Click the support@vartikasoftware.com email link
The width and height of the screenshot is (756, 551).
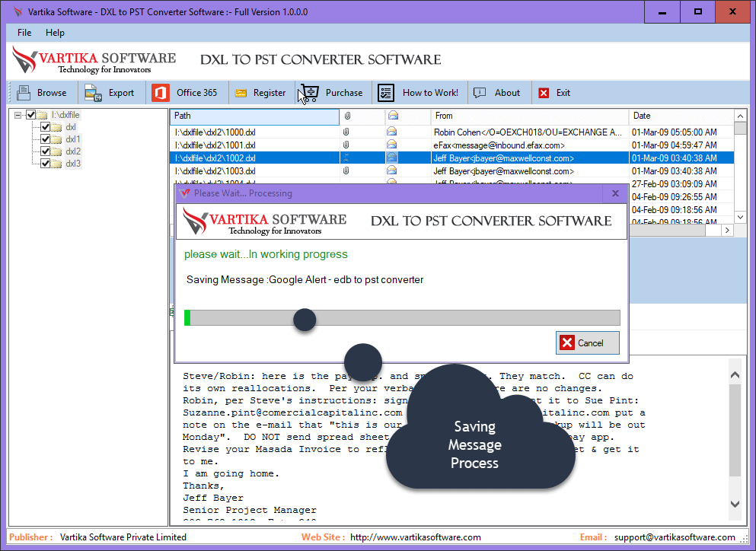coord(675,537)
